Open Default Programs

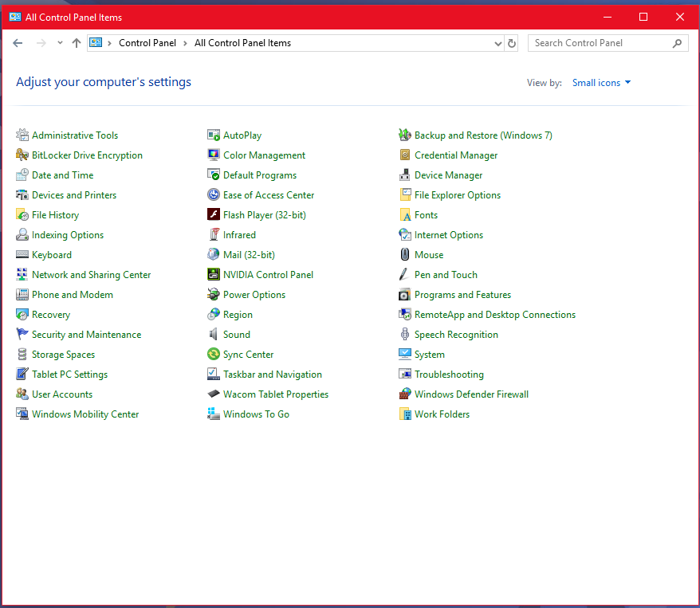[260, 175]
